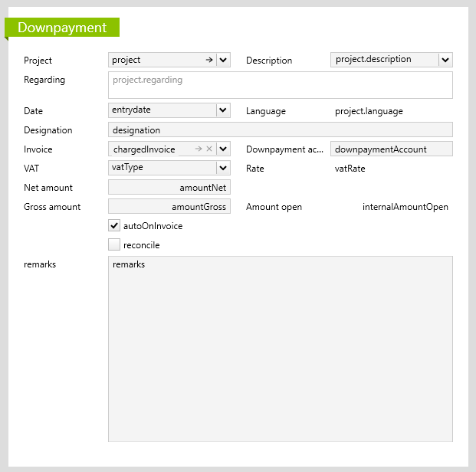Enable or disable the autoOnInvoice checkbox

[114, 226]
